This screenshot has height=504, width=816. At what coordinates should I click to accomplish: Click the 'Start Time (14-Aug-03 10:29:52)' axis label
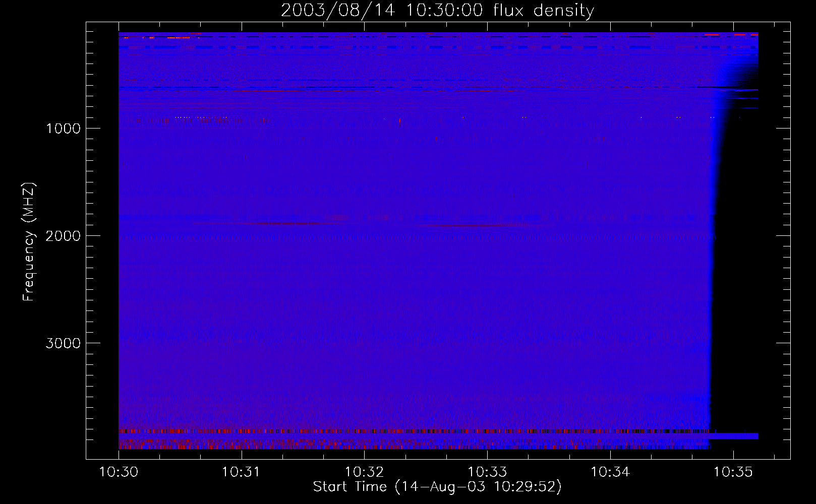(x=437, y=487)
